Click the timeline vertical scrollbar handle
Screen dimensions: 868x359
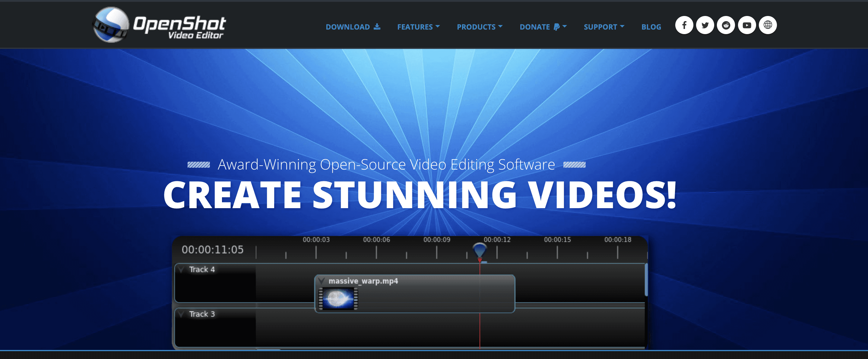click(x=646, y=280)
